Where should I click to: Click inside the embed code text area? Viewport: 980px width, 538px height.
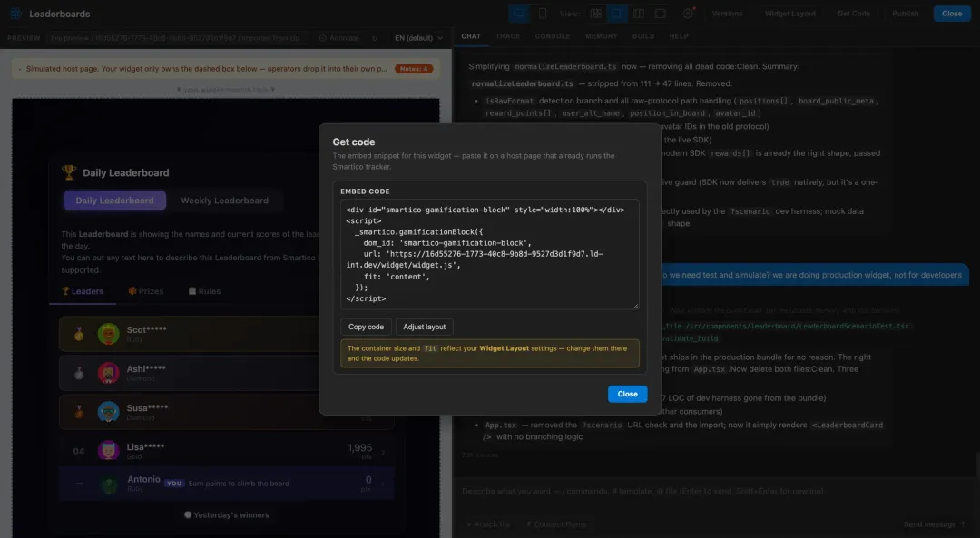[x=489, y=254]
